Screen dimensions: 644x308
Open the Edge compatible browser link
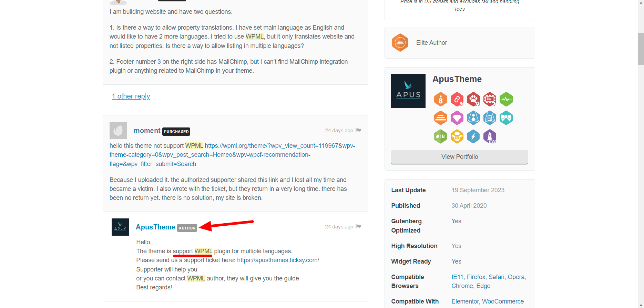click(483, 286)
